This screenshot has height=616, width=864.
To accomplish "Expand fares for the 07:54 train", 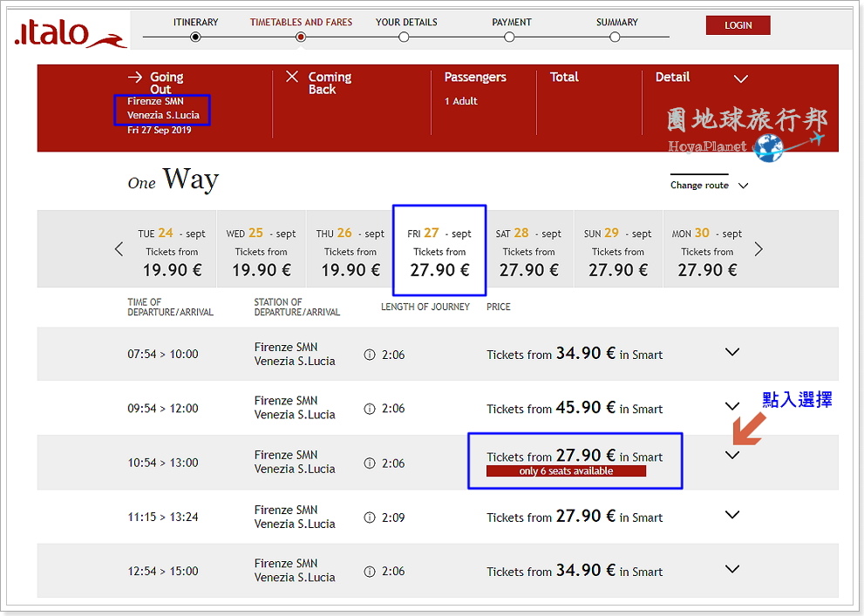I will coord(732,352).
